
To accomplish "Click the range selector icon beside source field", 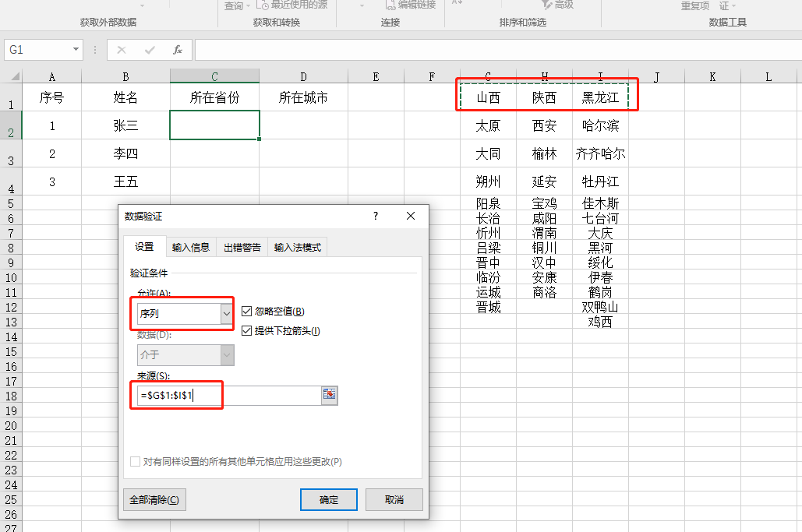I will 330,395.
